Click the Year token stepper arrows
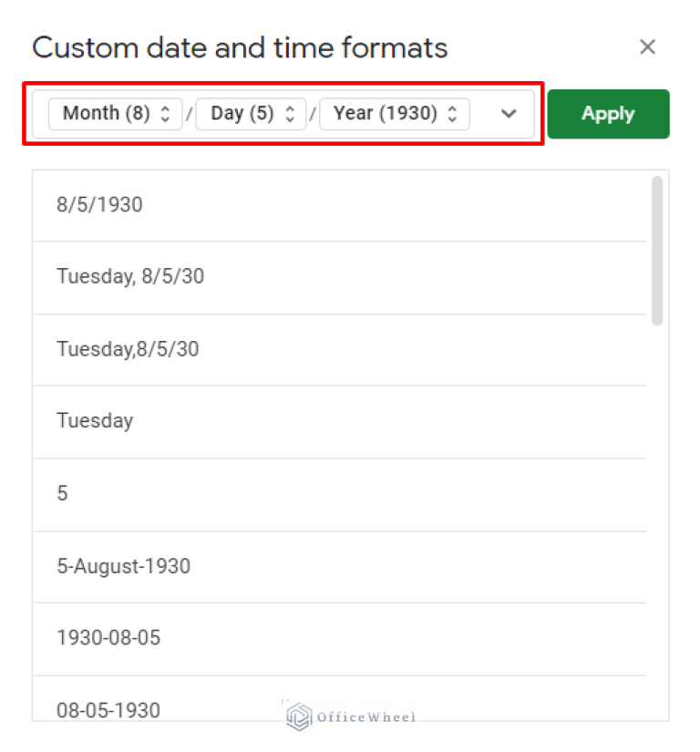This screenshot has height=752, width=700. point(452,113)
